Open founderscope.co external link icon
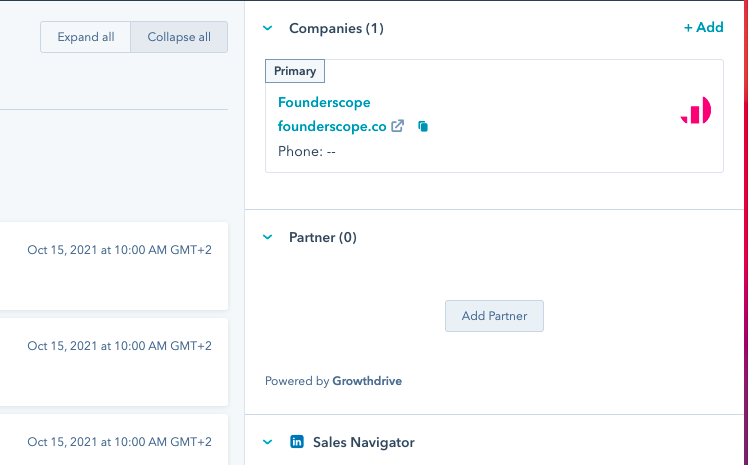This screenshot has height=465, width=748. click(398, 127)
